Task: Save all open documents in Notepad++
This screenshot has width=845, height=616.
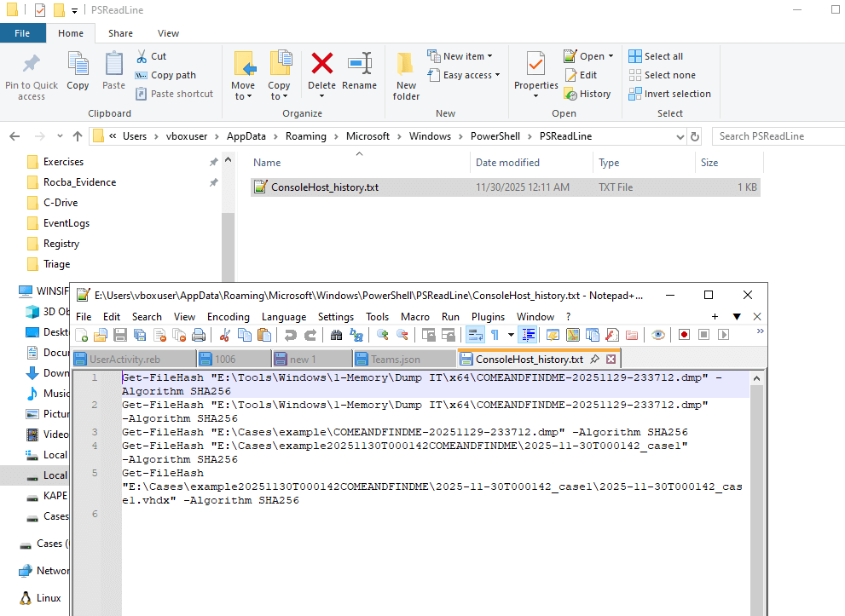Action: (142, 336)
